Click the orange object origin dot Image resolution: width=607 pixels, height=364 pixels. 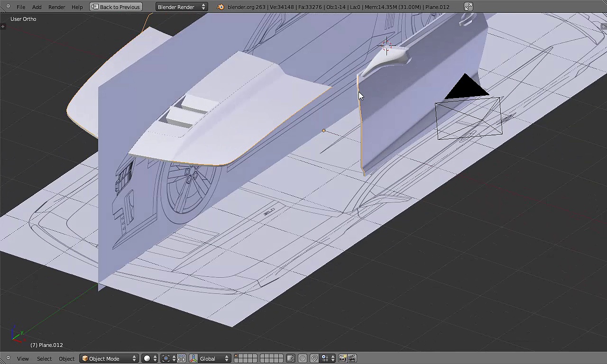(324, 131)
